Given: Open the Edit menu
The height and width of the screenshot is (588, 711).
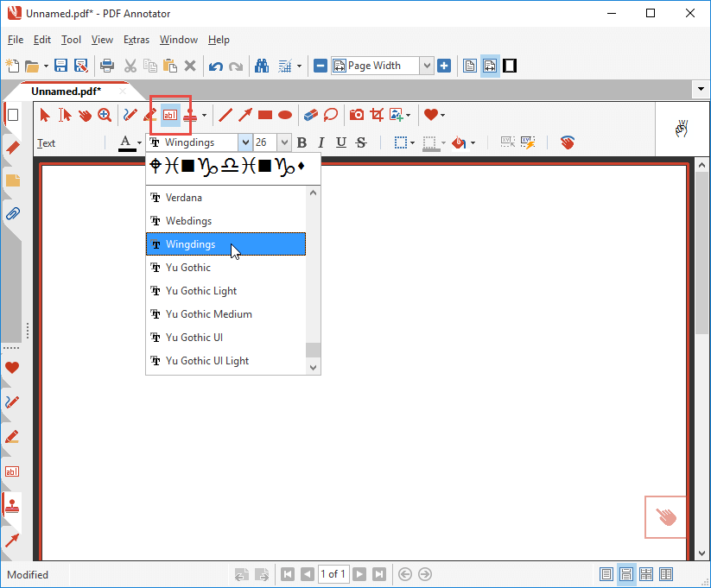Looking at the screenshot, I should (x=42, y=40).
